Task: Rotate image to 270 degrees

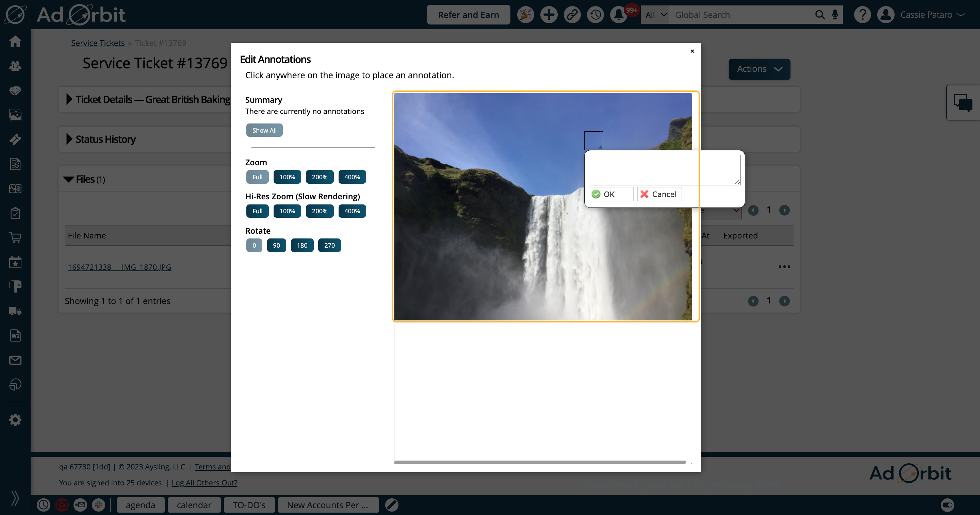Action: [329, 245]
